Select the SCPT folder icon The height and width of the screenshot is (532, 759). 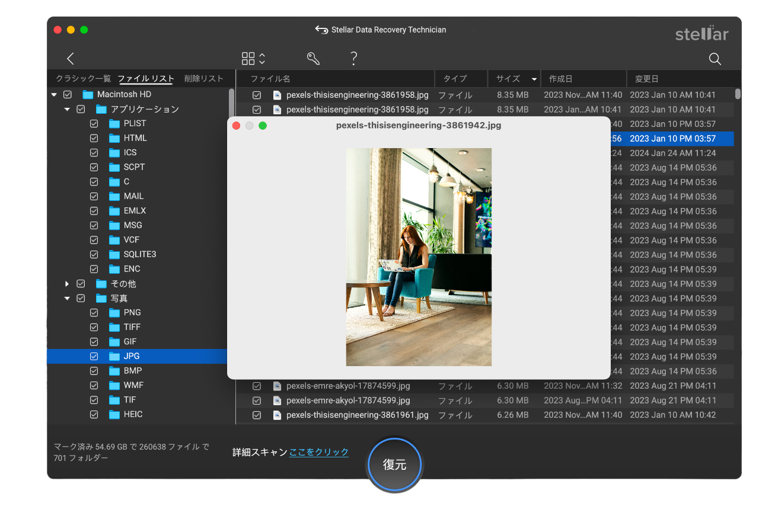114,167
